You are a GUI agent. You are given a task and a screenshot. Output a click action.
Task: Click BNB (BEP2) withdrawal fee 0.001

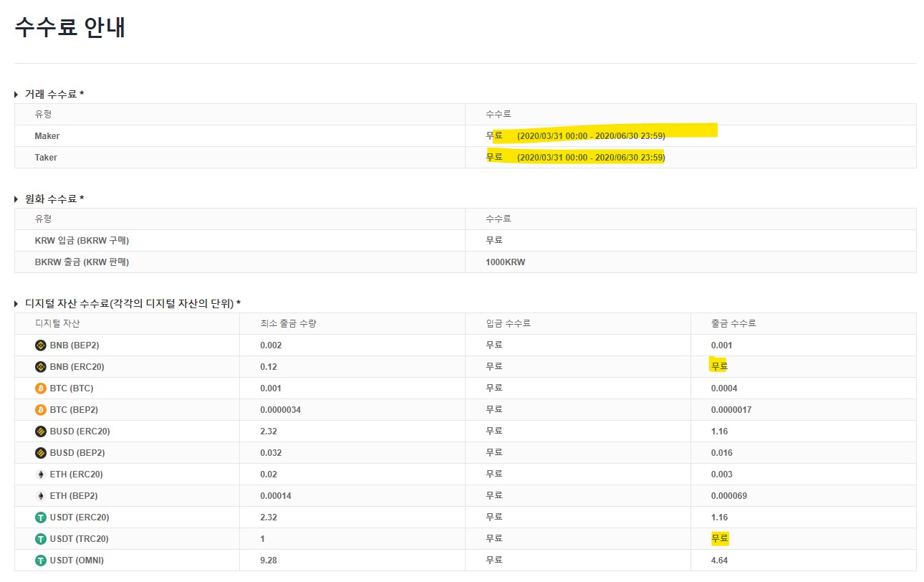click(722, 345)
